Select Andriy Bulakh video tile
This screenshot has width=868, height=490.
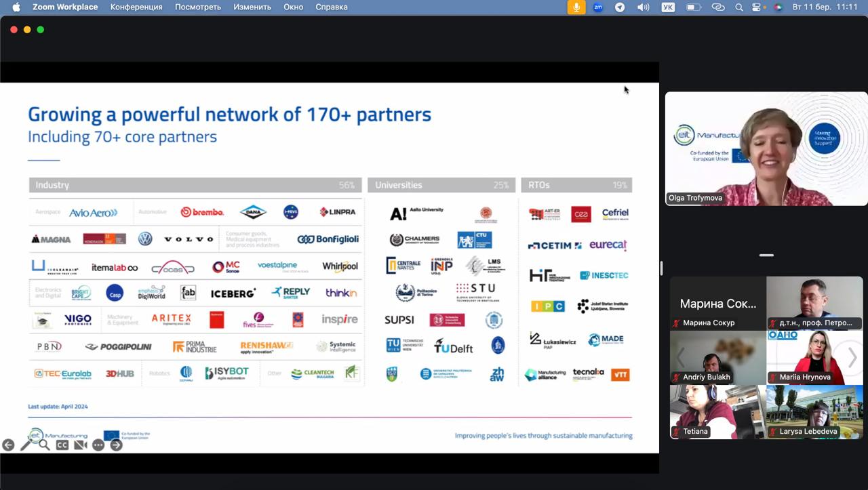tap(718, 357)
